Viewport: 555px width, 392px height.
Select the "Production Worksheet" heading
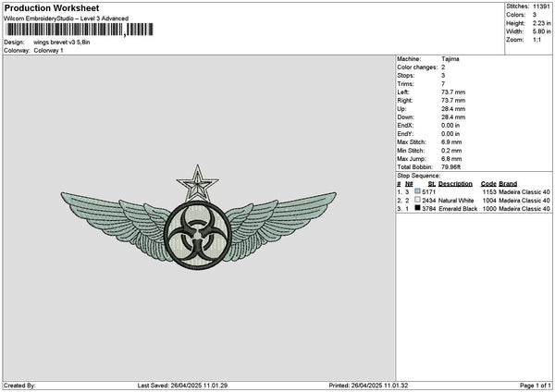(52, 8)
